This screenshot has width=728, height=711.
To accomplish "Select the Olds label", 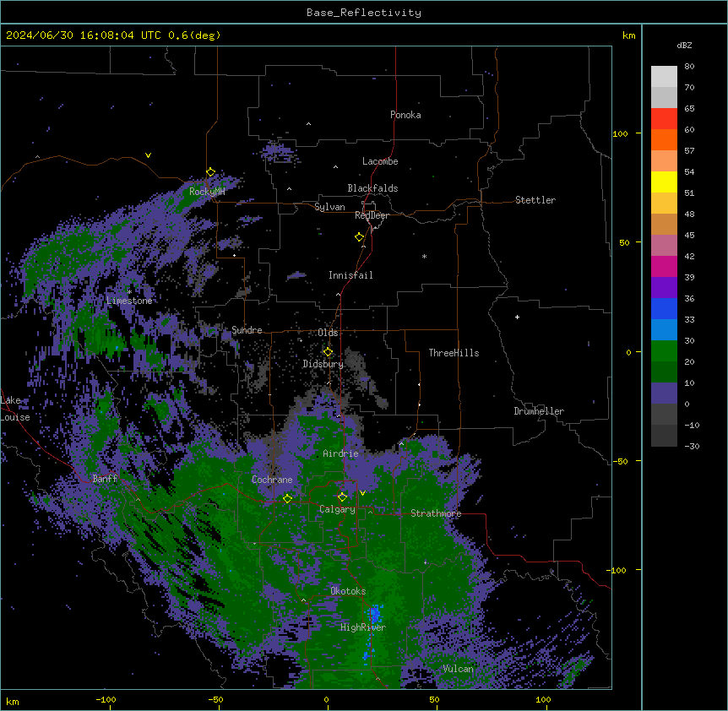I will tap(328, 333).
